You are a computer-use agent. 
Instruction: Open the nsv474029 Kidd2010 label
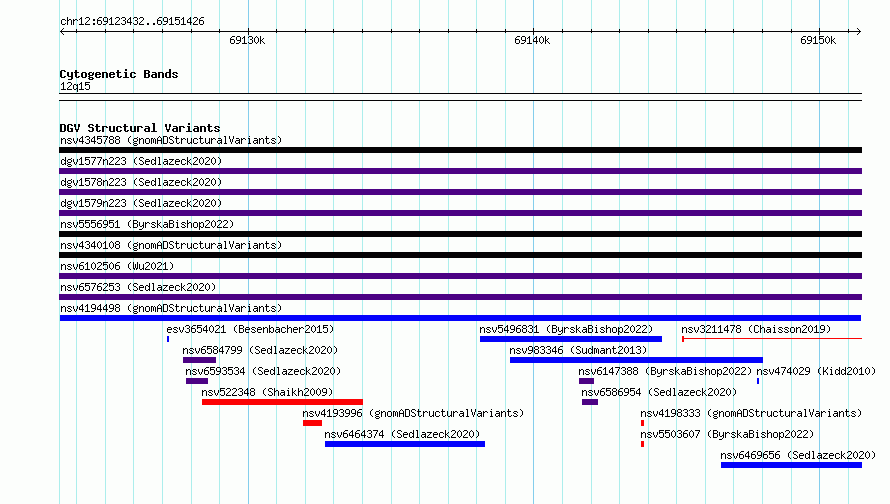coord(816,371)
